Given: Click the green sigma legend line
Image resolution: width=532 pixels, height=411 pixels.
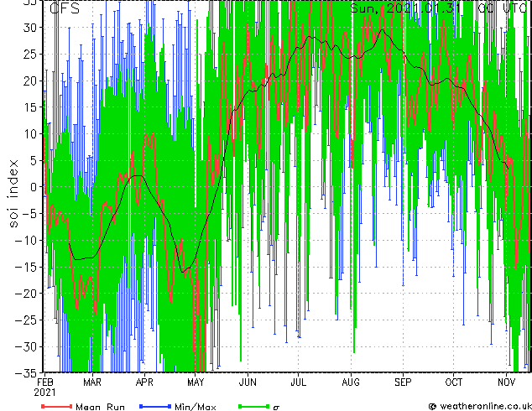Looking at the screenshot, I should 253,406.
